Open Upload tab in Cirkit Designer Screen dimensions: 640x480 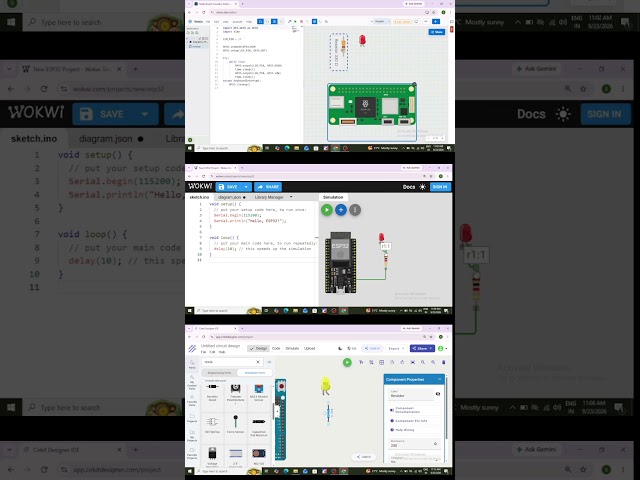pyautogui.click(x=310, y=349)
